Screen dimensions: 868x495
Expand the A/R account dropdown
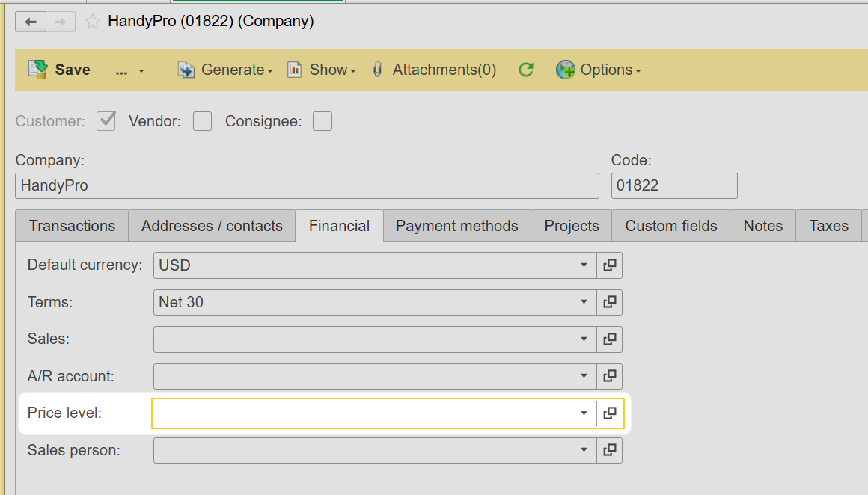point(584,376)
